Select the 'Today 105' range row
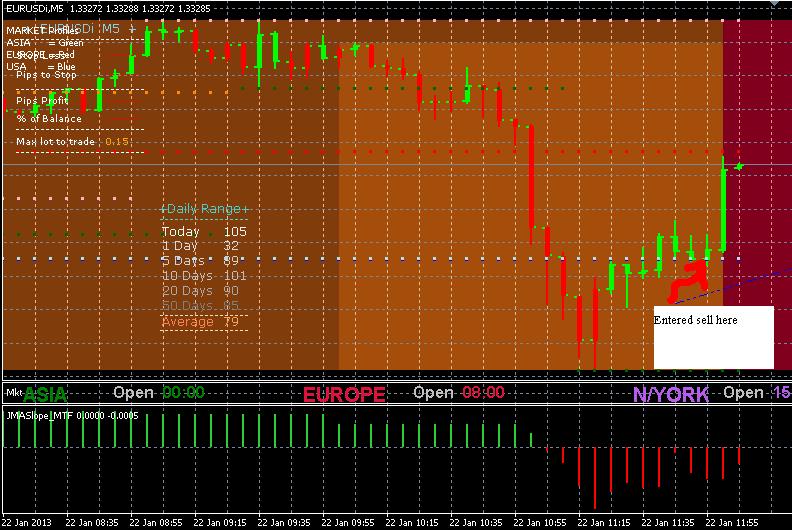The height and width of the screenshot is (530, 792). 204,231
